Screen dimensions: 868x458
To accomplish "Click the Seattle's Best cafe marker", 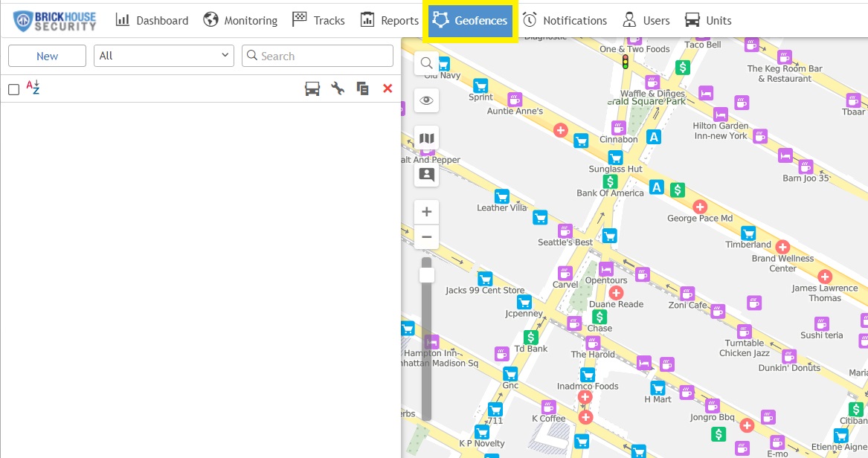I will point(565,230).
